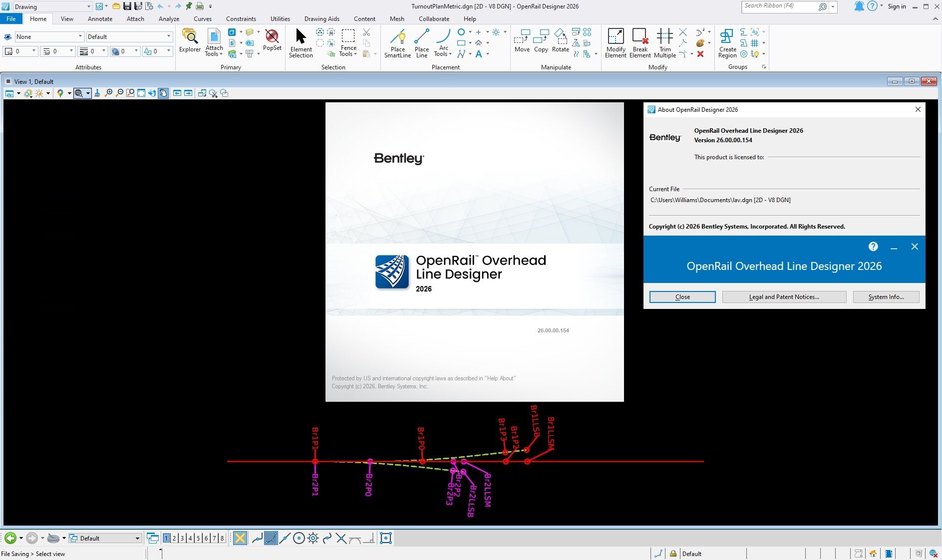Click Legal and Patent Notices button
This screenshot has height=560, width=942.
coord(784,297)
